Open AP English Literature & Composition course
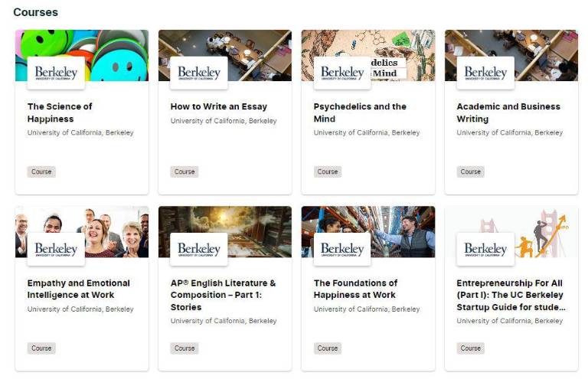Screen dimensions: 588x379 pyautogui.click(x=224, y=295)
